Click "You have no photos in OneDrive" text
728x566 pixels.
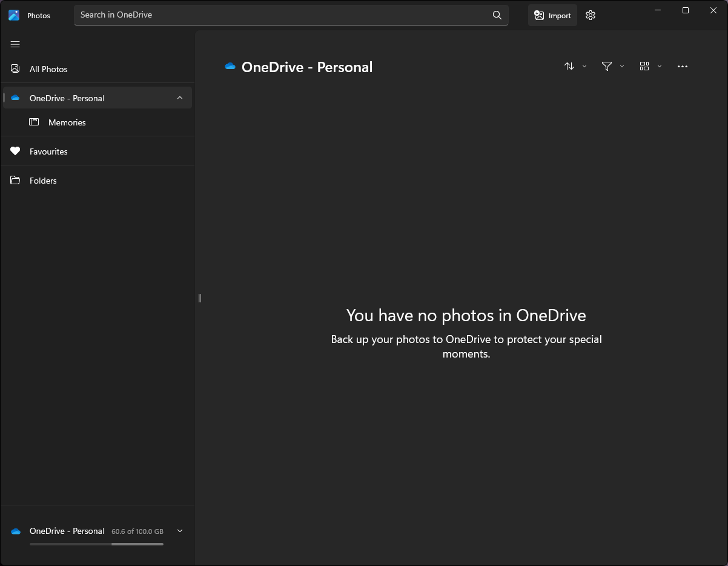pyautogui.click(x=466, y=315)
